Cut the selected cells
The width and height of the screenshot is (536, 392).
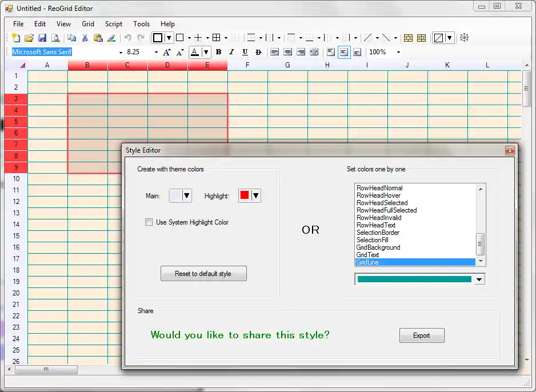point(85,37)
